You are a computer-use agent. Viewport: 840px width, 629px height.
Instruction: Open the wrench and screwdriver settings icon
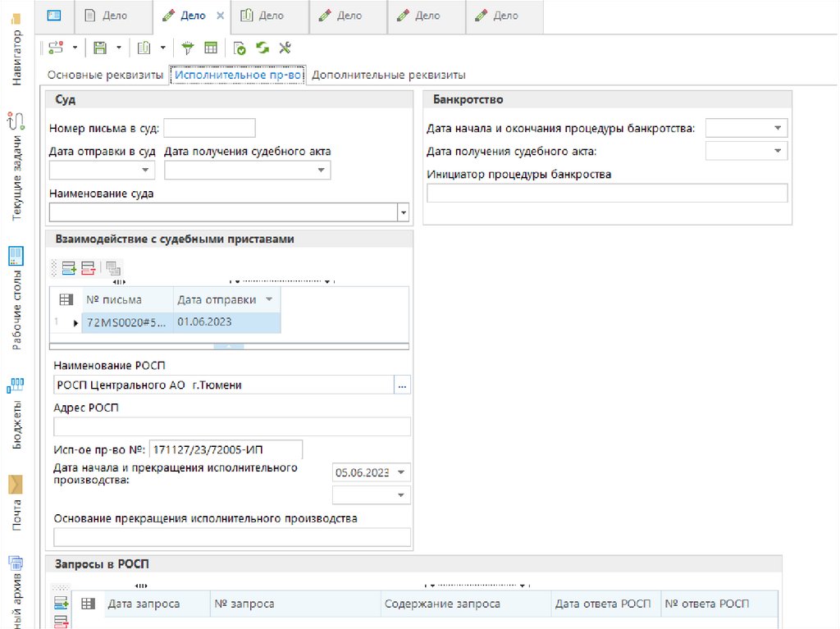tap(285, 48)
